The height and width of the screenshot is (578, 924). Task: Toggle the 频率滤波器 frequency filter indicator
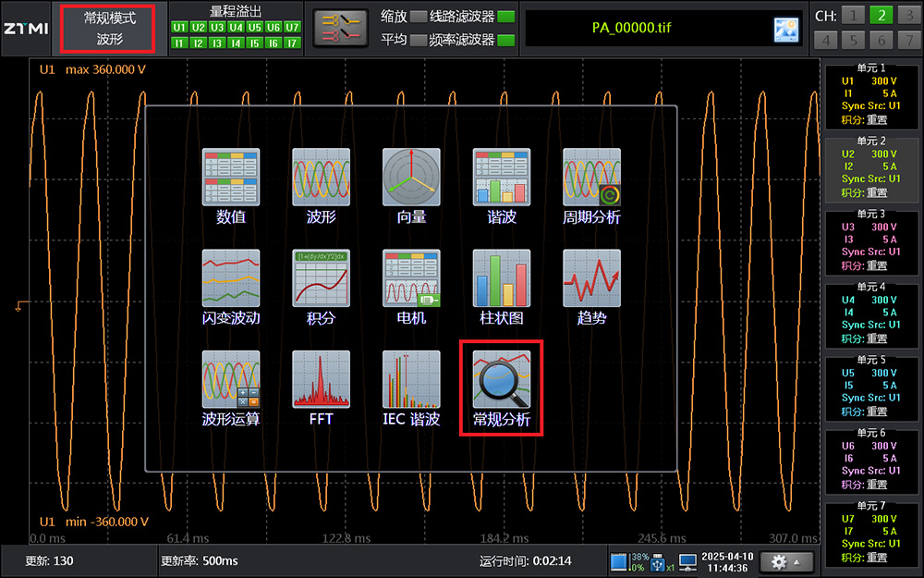(506, 40)
